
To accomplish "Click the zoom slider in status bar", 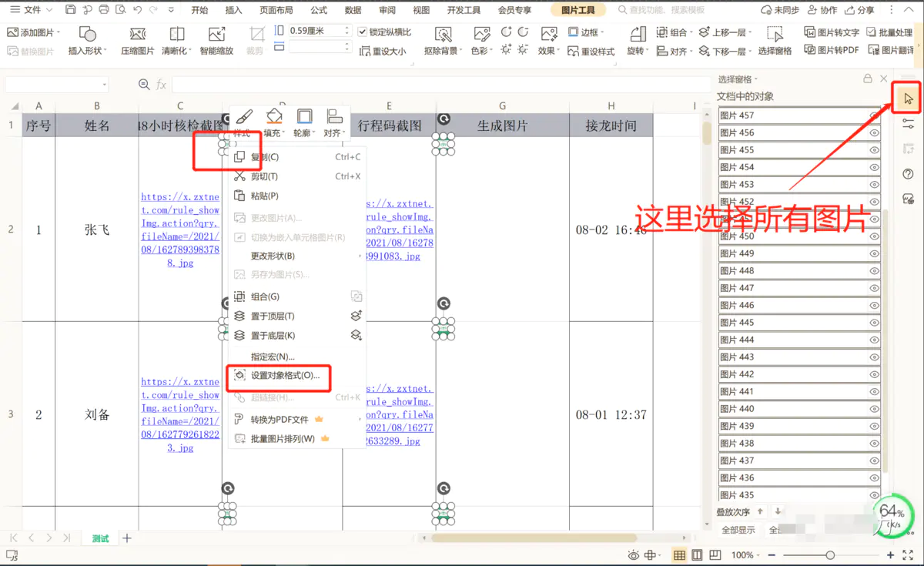I will pyautogui.click(x=830, y=555).
